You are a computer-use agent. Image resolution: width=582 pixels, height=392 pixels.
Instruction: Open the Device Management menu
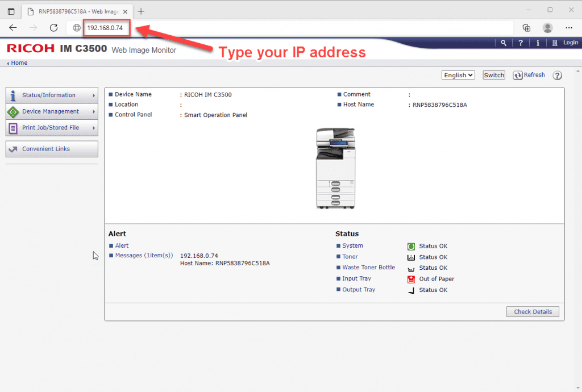tap(52, 111)
